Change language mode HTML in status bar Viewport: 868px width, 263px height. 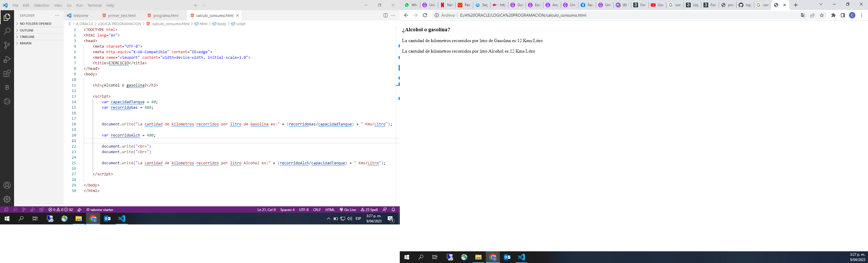pyautogui.click(x=330, y=210)
